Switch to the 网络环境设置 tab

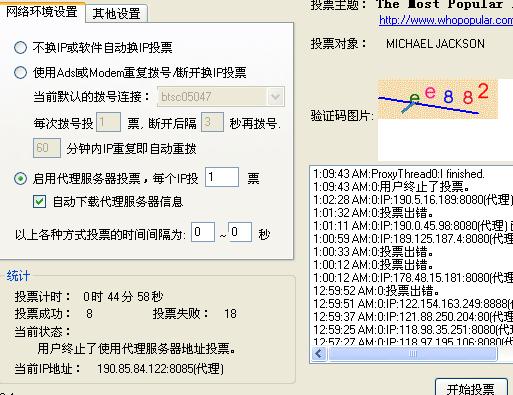point(42,12)
